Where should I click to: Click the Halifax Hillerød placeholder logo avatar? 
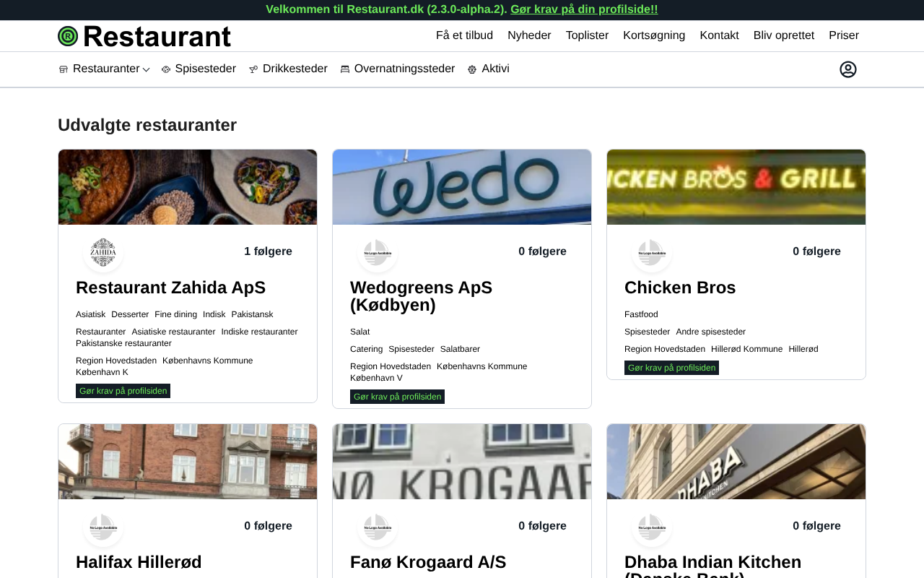point(103,527)
